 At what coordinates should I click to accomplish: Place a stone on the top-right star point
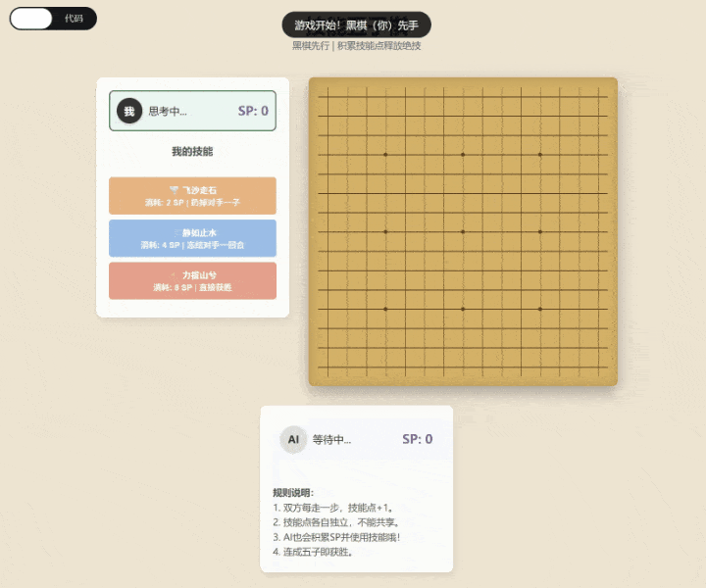click(540, 155)
